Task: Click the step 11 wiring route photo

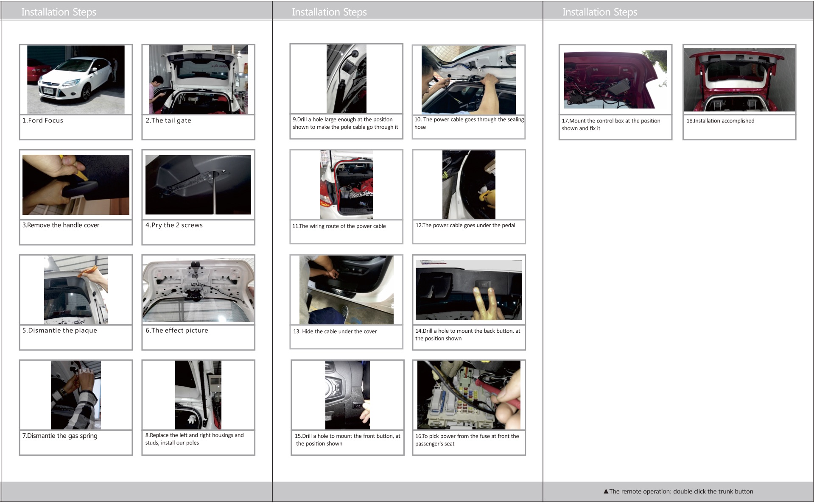Action: [346, 185]
